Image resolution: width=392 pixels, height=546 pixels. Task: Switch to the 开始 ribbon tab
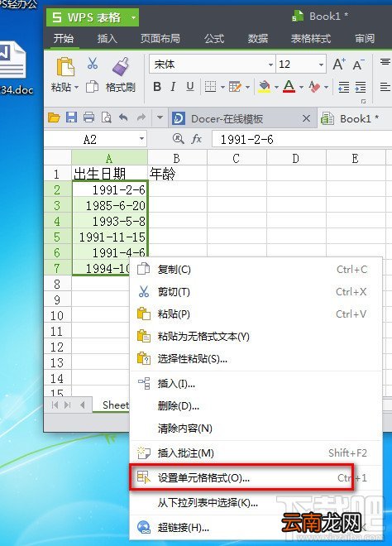point(64,38)
